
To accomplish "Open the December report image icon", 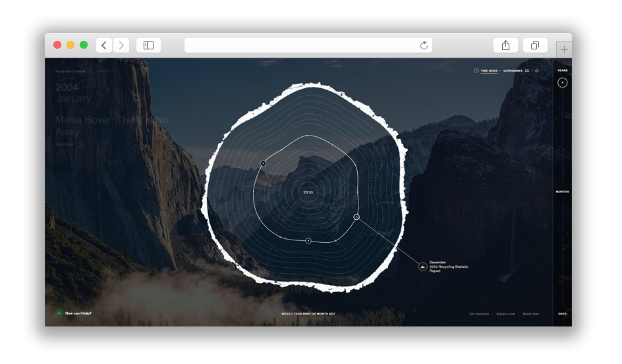I will pos(423,267).
